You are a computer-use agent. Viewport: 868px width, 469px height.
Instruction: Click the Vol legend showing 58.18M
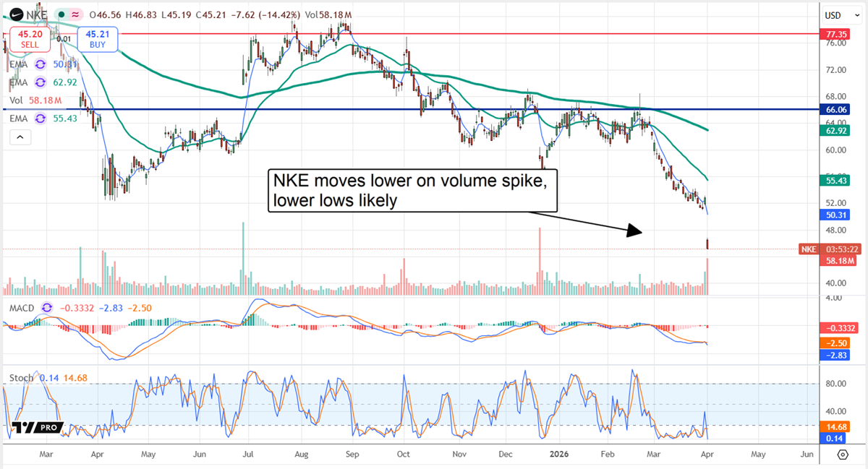tap(30, 100)
